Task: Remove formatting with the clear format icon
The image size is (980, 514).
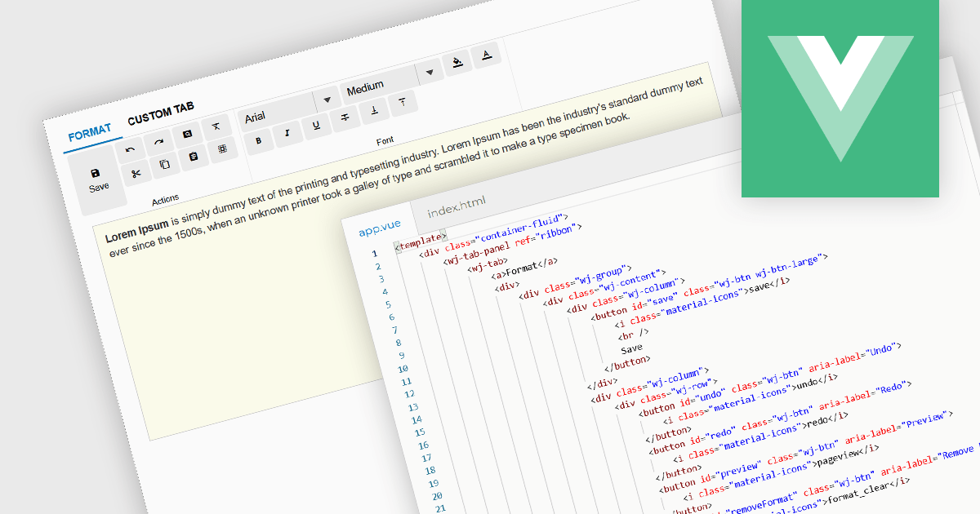Action: pos(216,126)
